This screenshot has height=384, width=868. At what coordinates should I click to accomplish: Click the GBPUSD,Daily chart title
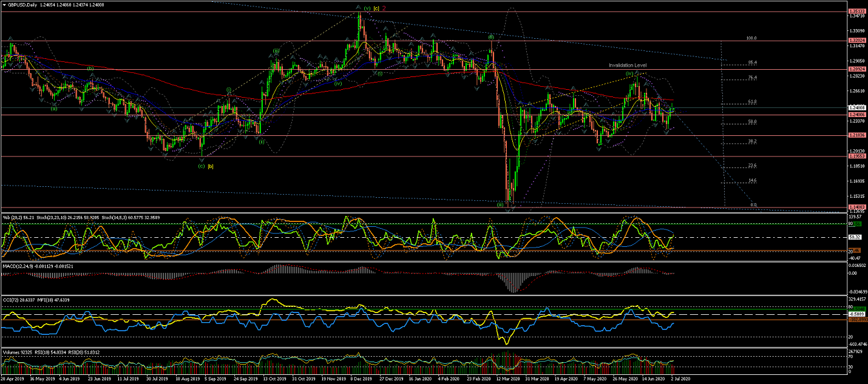point(26,4)
